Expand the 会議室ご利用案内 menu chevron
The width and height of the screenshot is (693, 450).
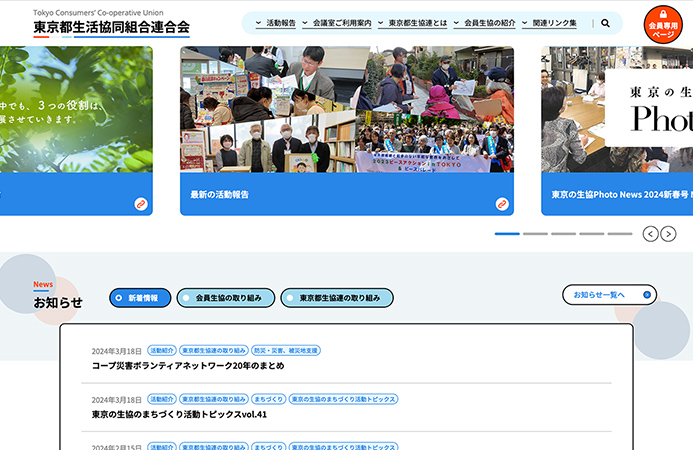tap(305, 23)
